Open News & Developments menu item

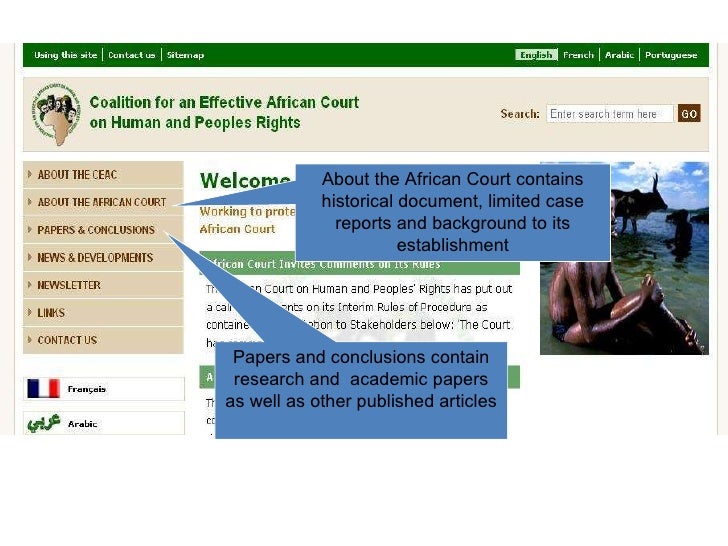(x=103, y=258)
